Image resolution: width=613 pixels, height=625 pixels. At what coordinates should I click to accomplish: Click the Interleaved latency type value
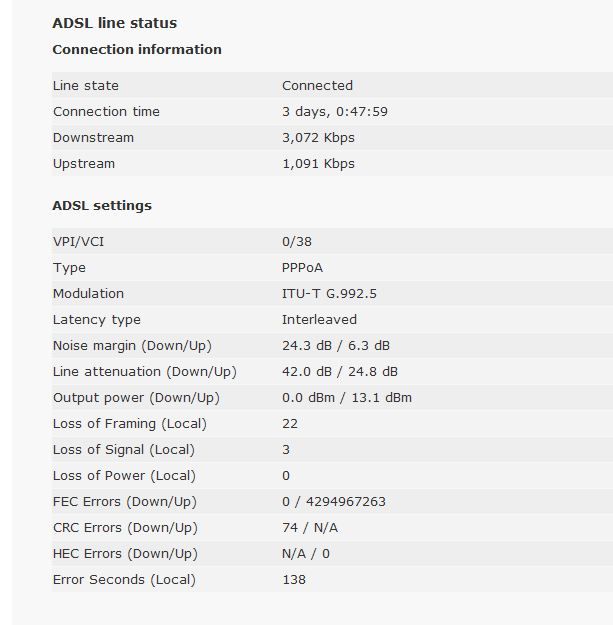(319, 320)
